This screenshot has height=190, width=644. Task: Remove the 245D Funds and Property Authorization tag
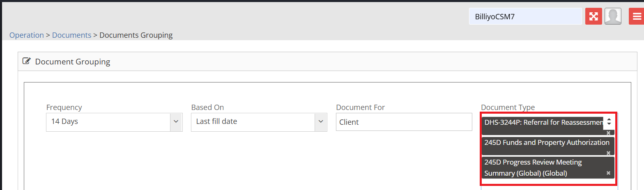point(608,153)
